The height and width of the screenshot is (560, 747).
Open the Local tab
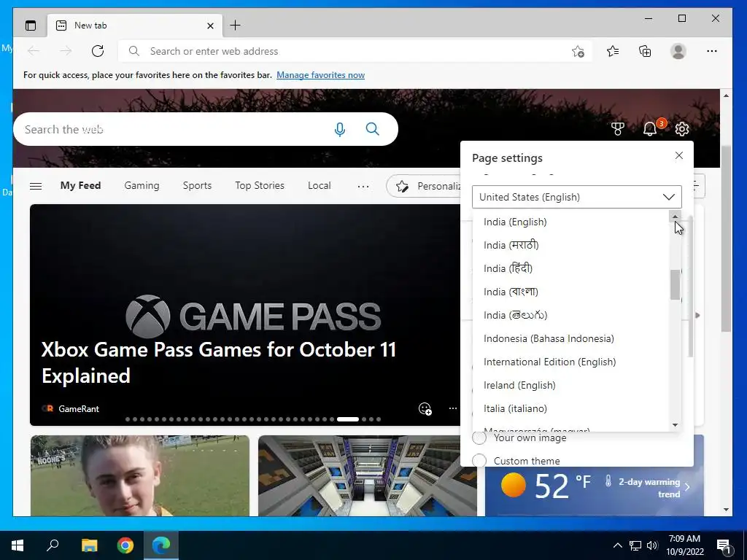[x=320, y=186]
